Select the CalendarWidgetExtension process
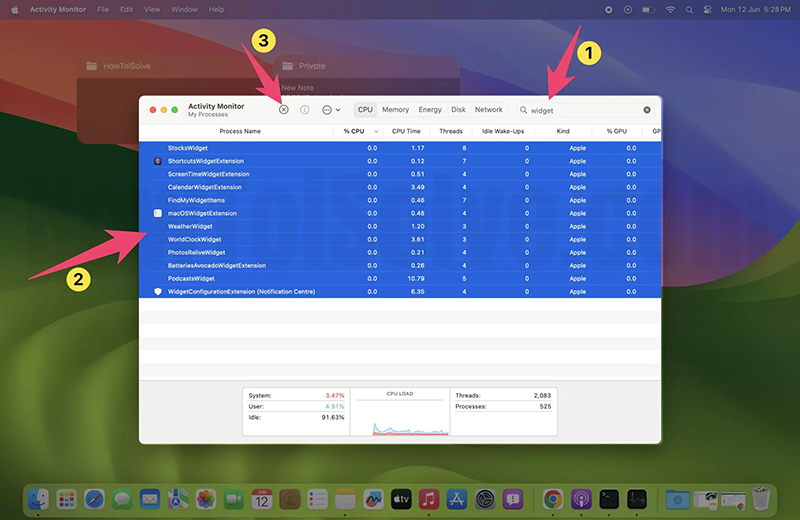800x520 pixels. coord(400,187)
